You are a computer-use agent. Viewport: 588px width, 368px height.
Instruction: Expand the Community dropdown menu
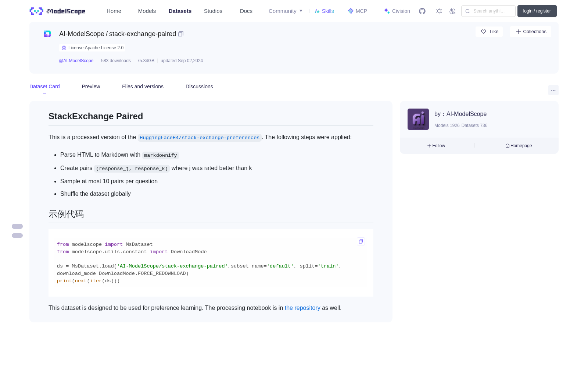[286, 11]
